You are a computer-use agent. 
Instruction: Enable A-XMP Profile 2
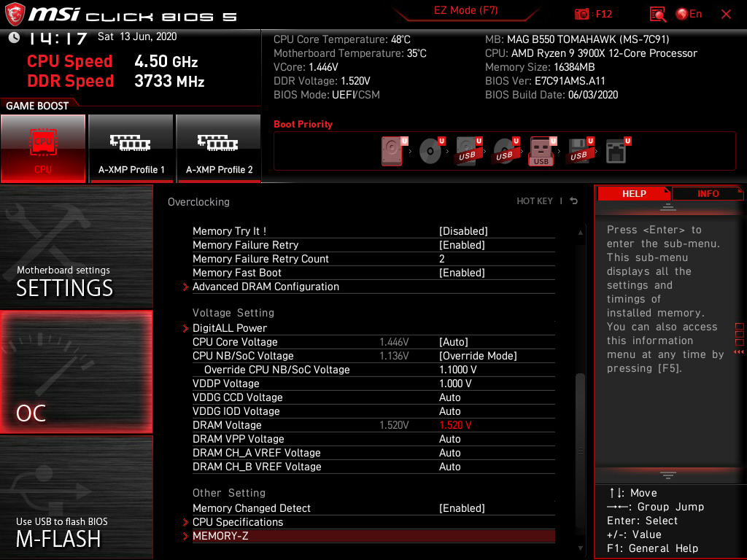pos(219,148)
